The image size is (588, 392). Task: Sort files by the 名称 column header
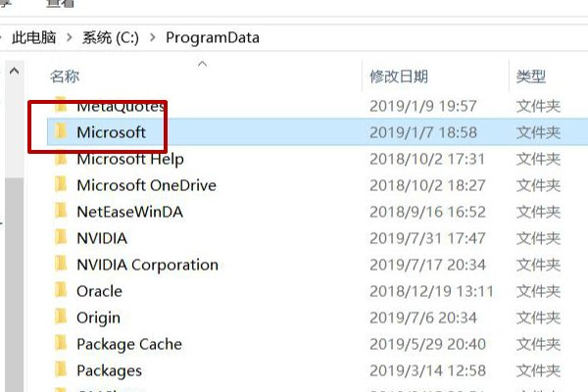coord(65,76)
